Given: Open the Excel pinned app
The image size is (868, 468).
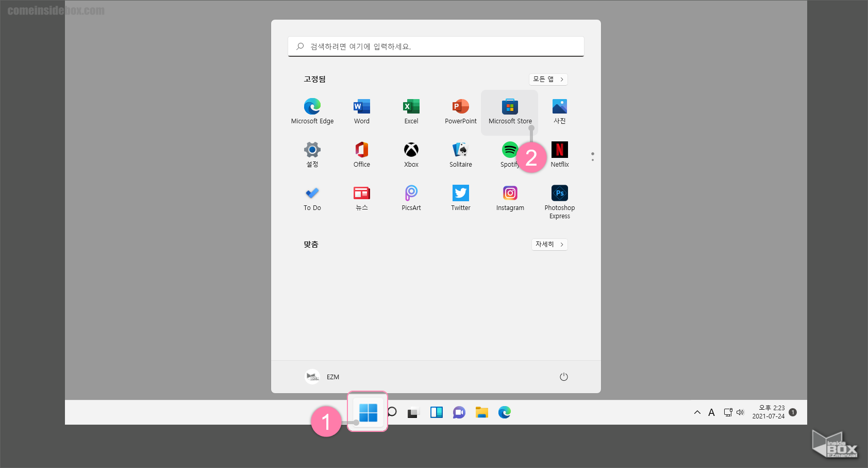Looking at the screenshot, I should [x=411, y=111].
